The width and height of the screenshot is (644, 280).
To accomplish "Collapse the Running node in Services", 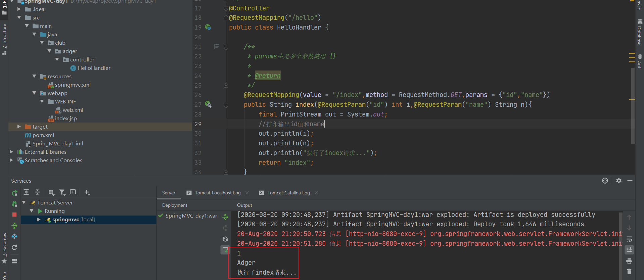I will pyautogui.click(x=32, y=211).
